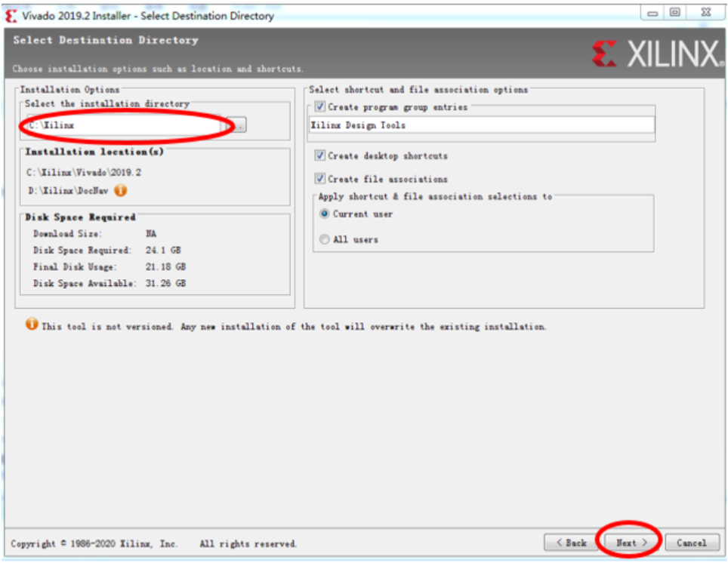Click the Vivado installer title bar icon

pos(11,16)
